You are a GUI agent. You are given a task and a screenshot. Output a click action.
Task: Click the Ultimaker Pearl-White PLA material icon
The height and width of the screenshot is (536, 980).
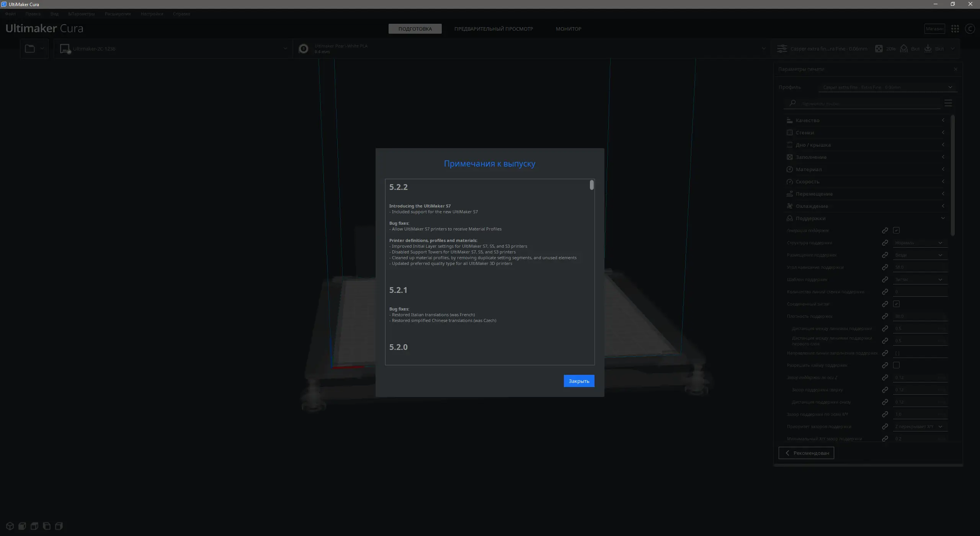pos(303,49)
